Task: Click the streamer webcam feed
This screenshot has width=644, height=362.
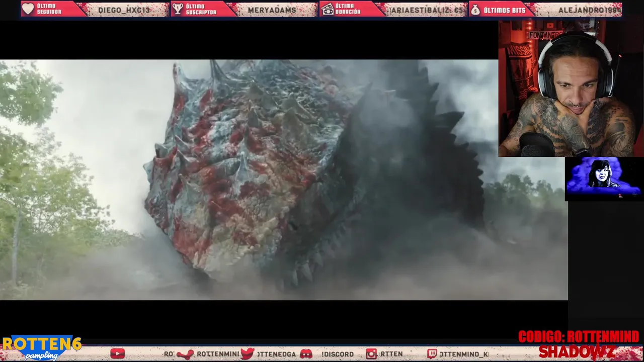Action: click(x=571, y=88)
